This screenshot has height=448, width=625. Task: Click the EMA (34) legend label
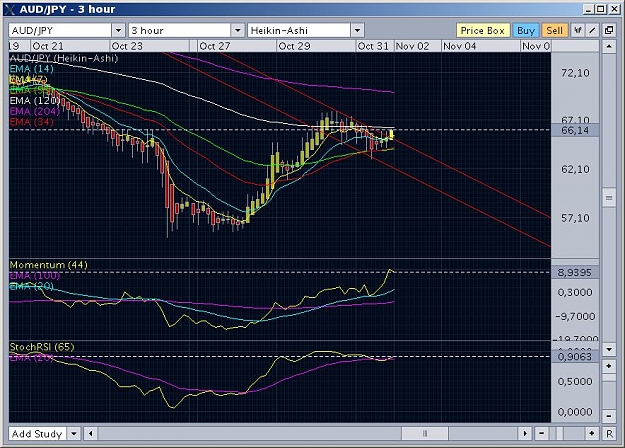pyautogui.click(x=31, y=122)
